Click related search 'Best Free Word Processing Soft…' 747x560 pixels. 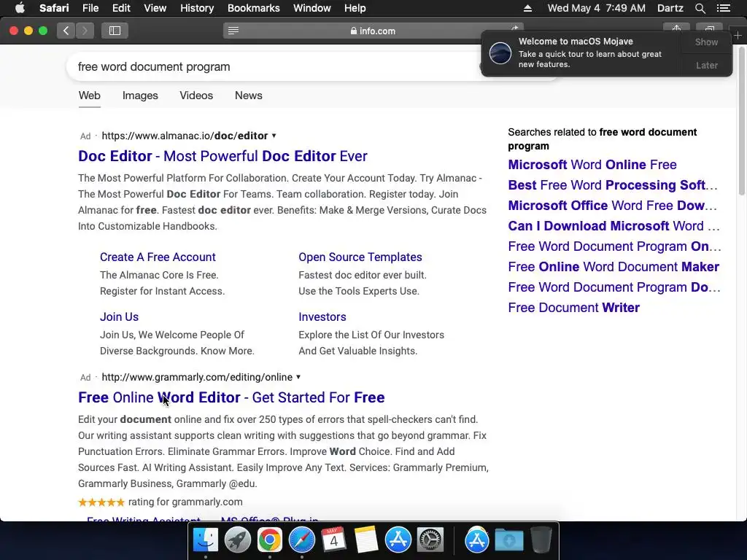coord(613,185)
